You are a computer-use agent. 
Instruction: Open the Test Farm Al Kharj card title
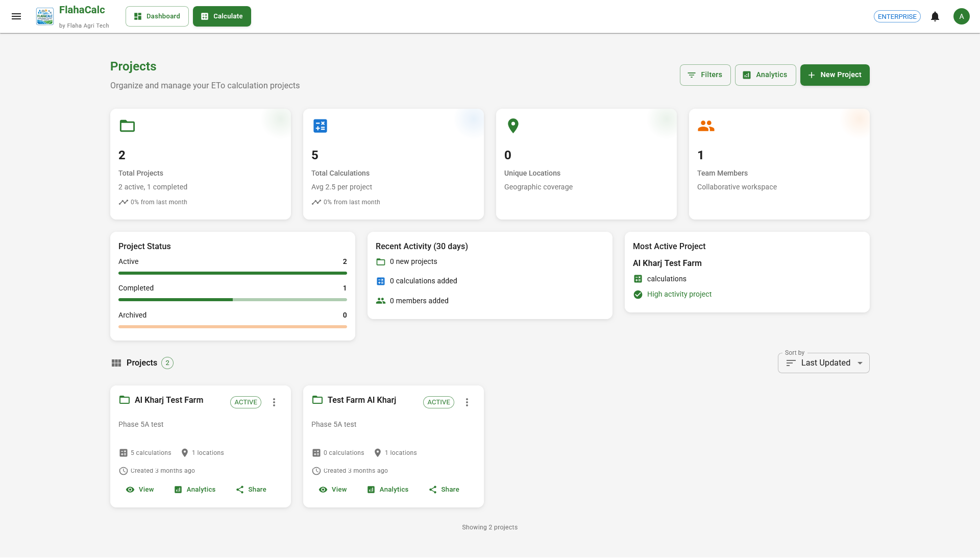[x=362, y=400]
